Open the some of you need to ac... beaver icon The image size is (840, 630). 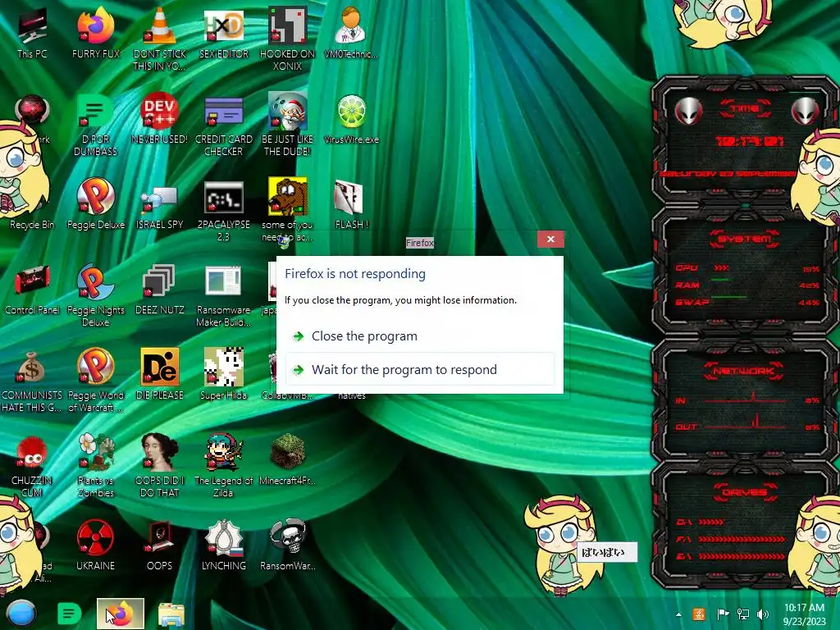[288, 209]
